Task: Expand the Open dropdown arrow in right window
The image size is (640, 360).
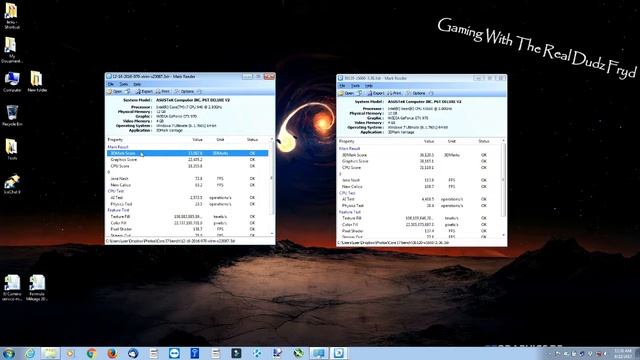Action: [360, 93]
